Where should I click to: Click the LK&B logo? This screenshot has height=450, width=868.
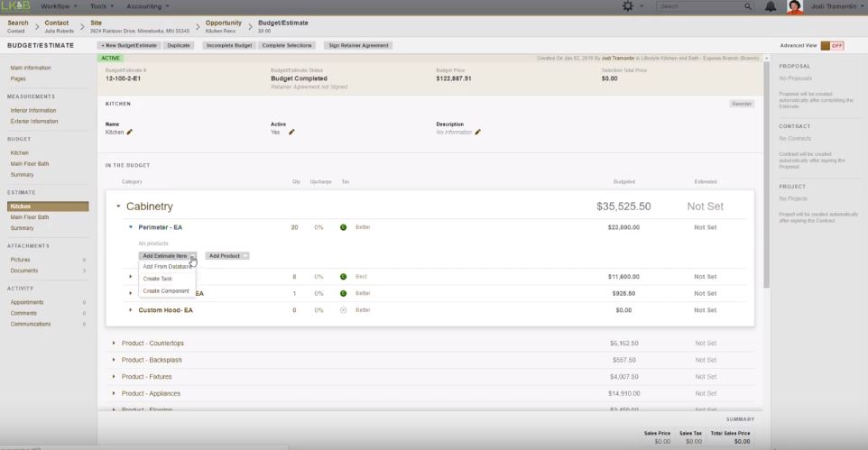(15, 6)
